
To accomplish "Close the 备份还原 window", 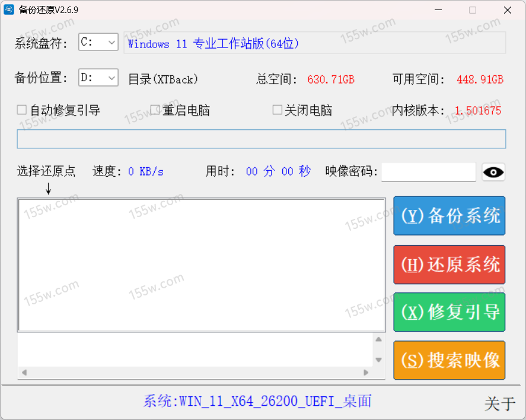I will (507, 10).
